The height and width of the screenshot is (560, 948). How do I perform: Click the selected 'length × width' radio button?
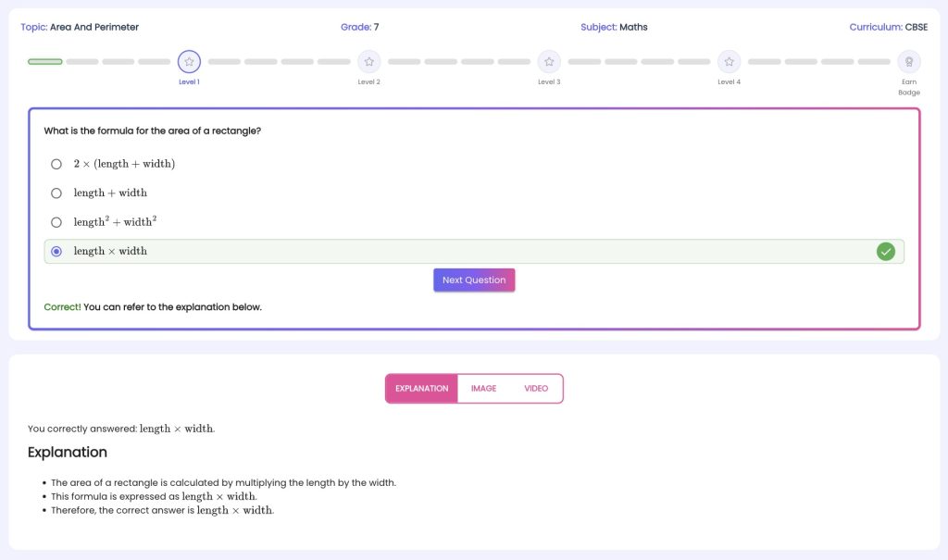pos(56,251)
